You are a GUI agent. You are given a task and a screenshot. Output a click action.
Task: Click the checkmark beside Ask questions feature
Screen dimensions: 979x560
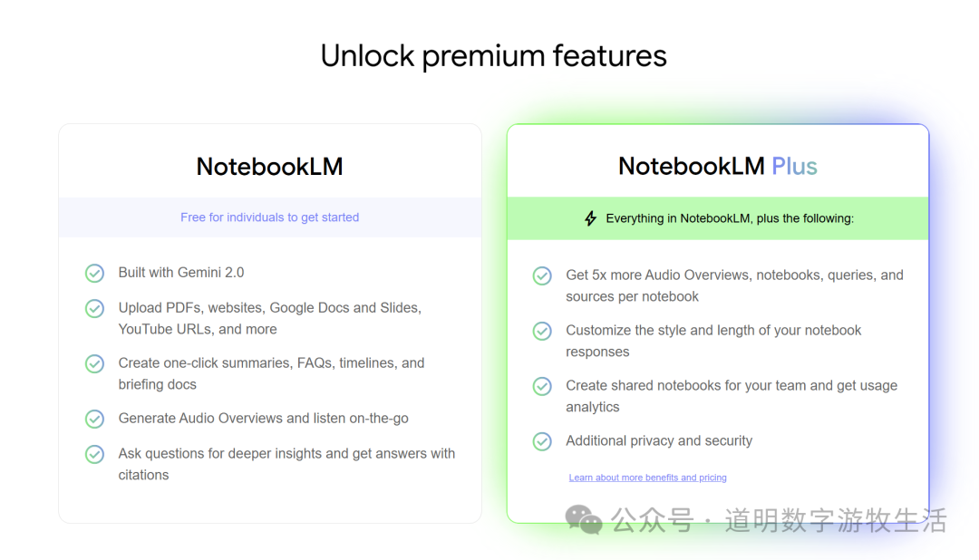pyautogui.click(x=95, y=453)
